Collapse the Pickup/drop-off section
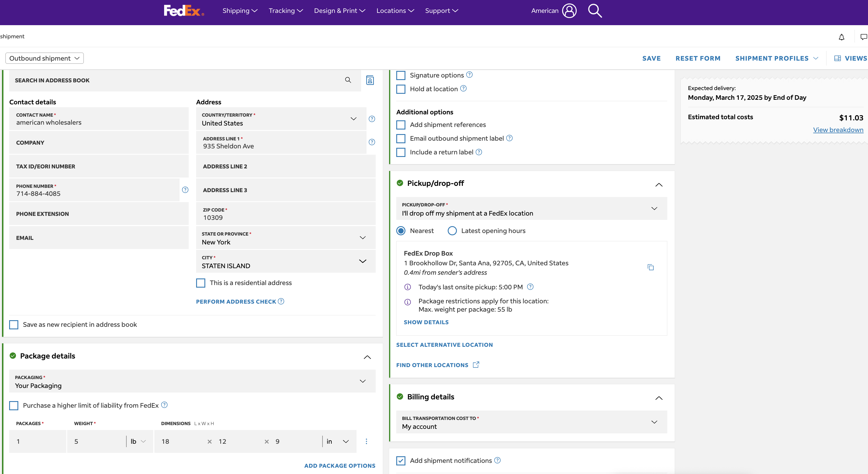 click(659, 185)
